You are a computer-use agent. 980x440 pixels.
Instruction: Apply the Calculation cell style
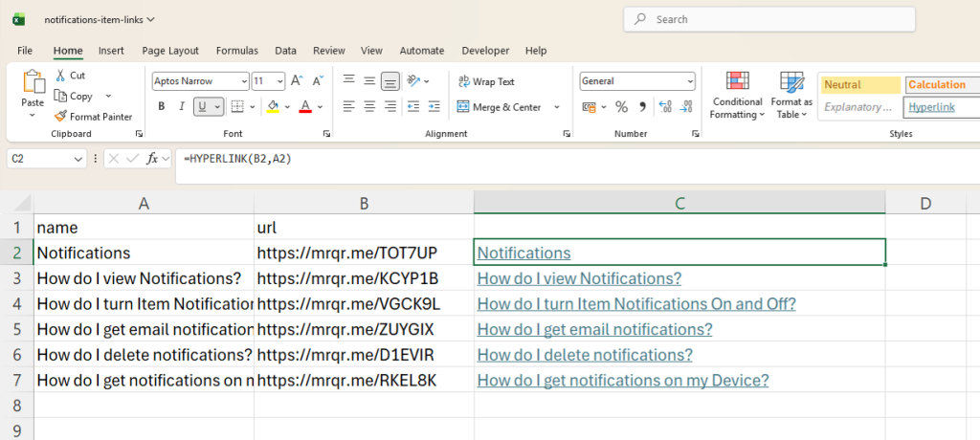942,84
